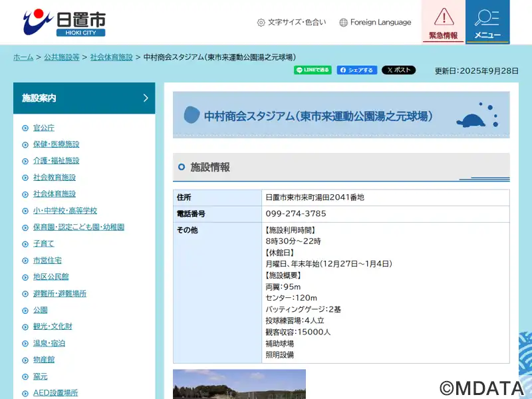Open AED設置場所 sidebar link
The height and width of the screenshot is (399, 532).
[55, 393]
